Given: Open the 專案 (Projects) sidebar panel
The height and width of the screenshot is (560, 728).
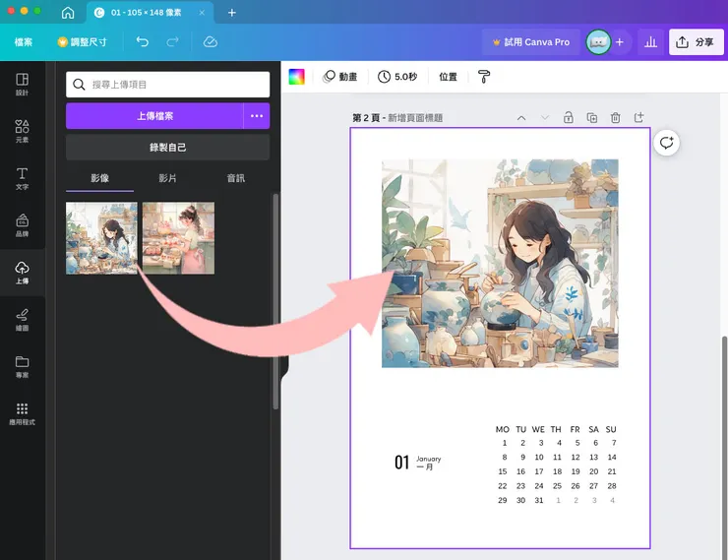Looking at the screenshot, I should (22, 367).
